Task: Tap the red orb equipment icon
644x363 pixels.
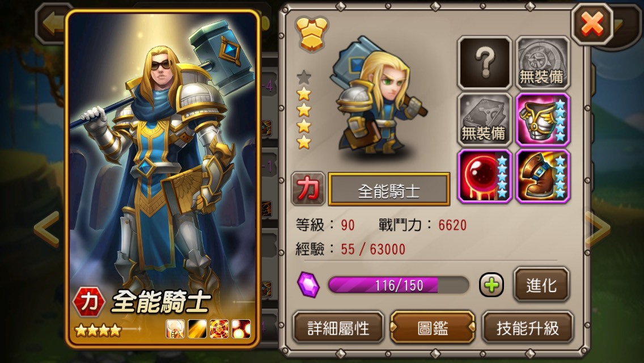Action: (485, 176)
